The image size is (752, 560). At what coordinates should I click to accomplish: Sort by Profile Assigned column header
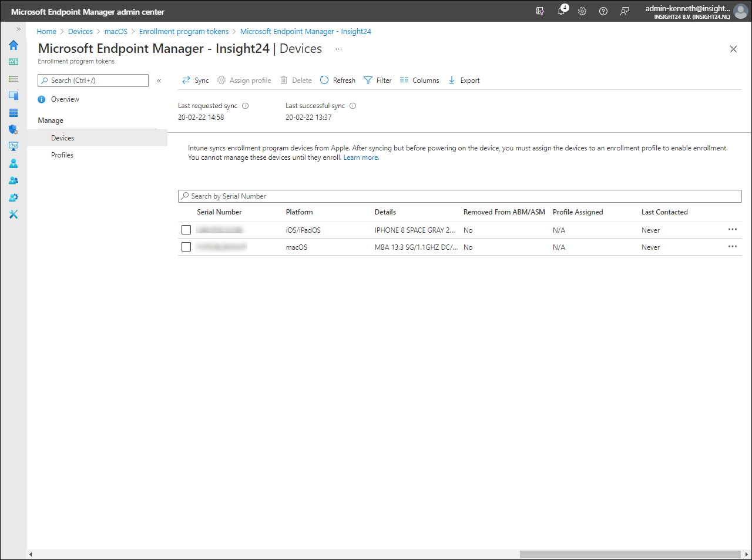point(578,212)
